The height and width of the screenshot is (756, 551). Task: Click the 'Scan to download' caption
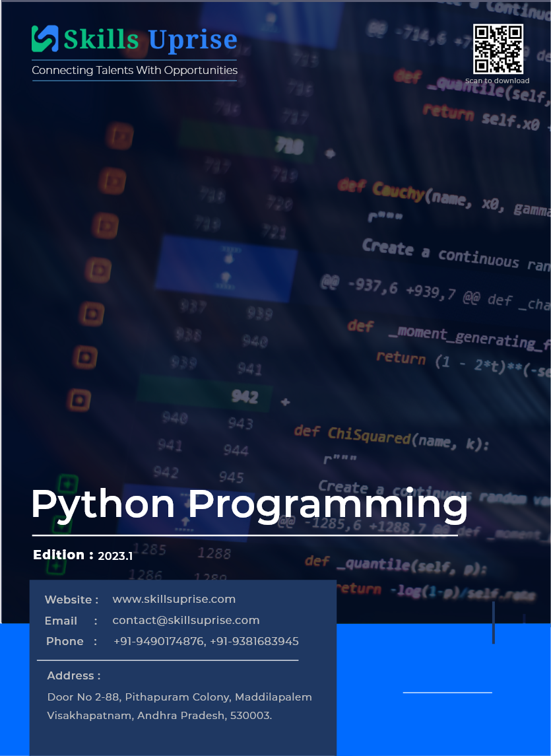[497, 81]
